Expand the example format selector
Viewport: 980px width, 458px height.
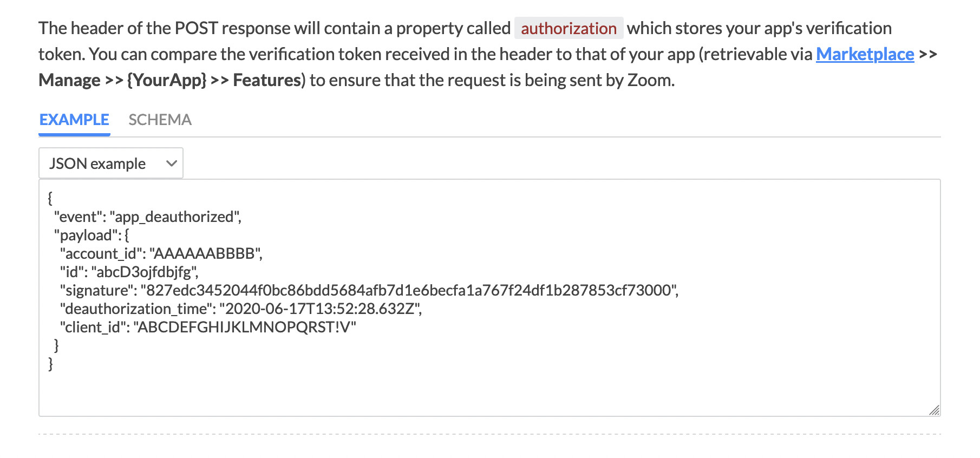pyautogui.click(x=110, y=163)
